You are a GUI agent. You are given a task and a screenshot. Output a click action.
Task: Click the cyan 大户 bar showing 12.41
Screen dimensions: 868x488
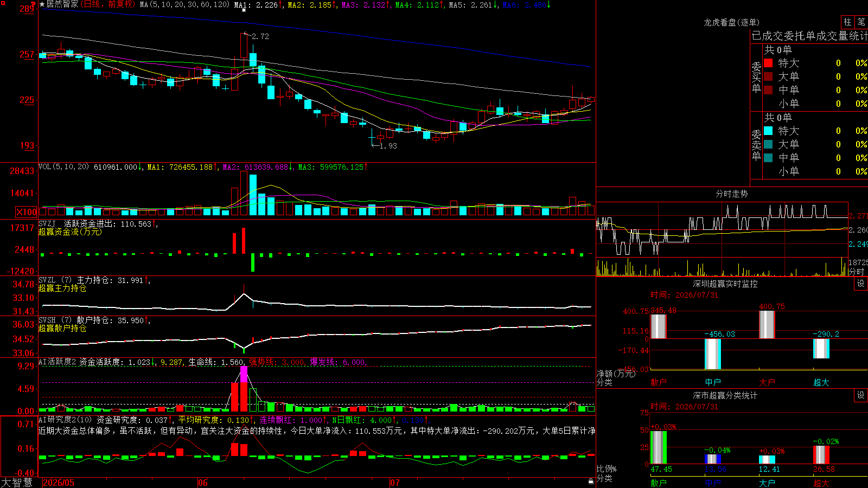point(767,460)
